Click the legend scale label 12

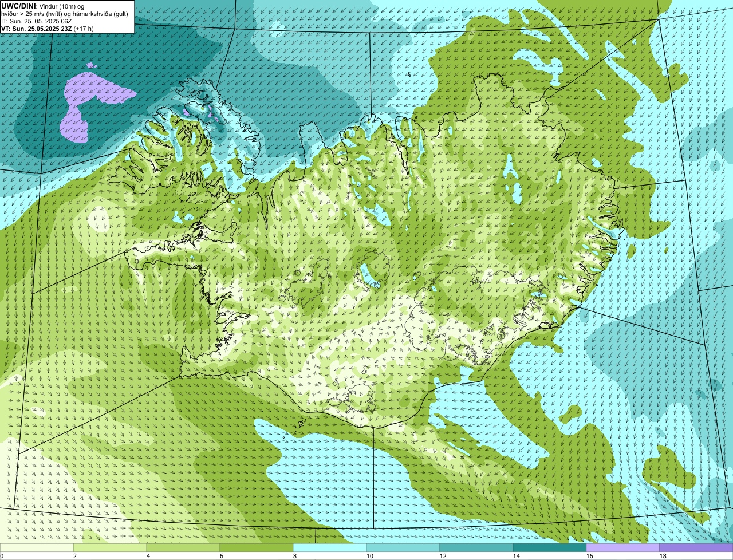coord(443,556)
